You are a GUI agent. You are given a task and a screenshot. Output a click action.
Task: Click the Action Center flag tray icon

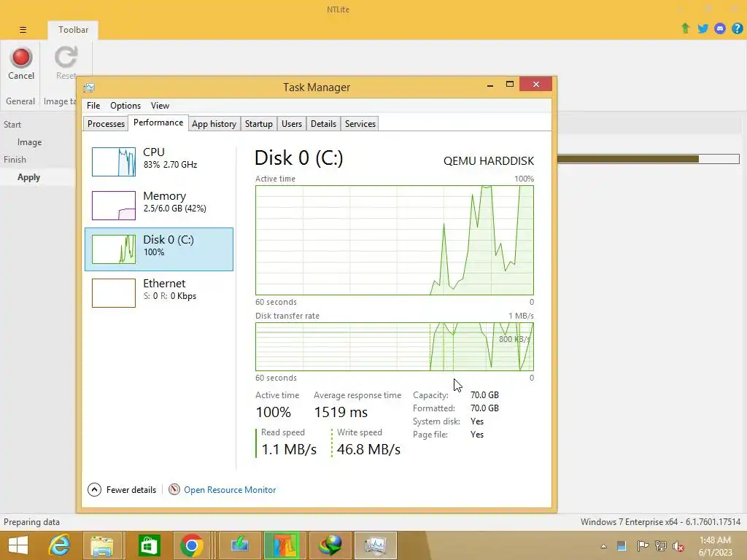tap(643, 546)
